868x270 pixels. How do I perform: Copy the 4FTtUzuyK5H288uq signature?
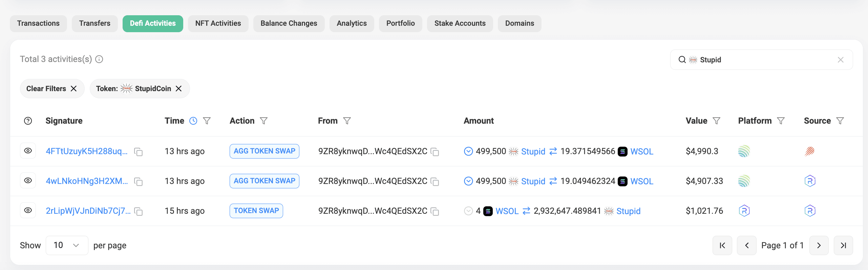(138, 152)
